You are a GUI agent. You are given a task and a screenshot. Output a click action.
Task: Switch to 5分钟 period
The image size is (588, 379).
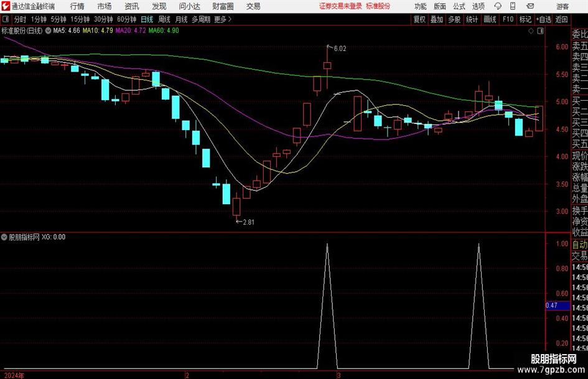[58, 19]
